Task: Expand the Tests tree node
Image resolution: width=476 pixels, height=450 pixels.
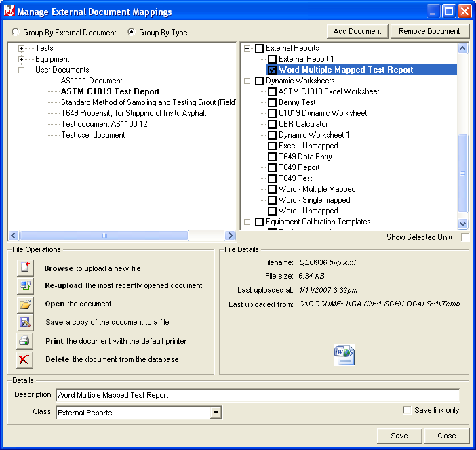Action: [22, 48]
